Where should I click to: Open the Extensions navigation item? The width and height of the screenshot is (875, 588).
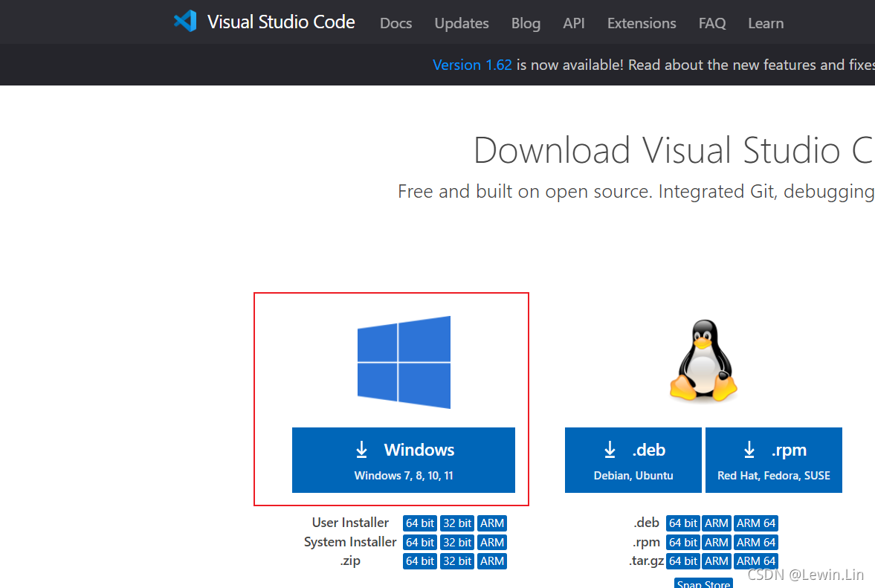click(642, 24)
